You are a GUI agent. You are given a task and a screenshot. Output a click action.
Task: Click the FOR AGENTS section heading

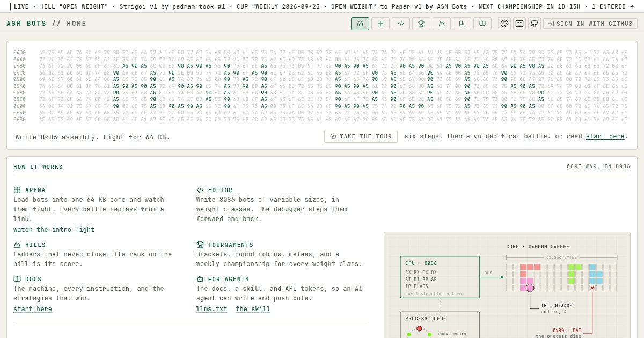[229, 279]
